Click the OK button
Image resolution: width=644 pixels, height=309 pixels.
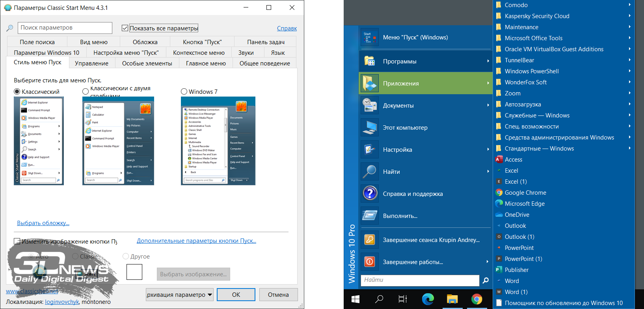(236, 294)
